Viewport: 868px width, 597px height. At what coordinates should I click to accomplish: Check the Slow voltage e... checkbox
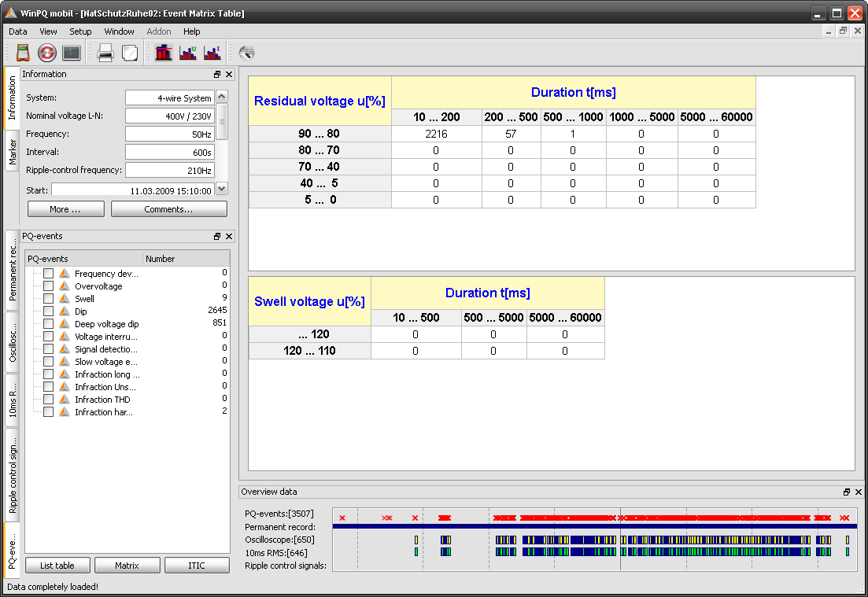click(x=49, y=362)
